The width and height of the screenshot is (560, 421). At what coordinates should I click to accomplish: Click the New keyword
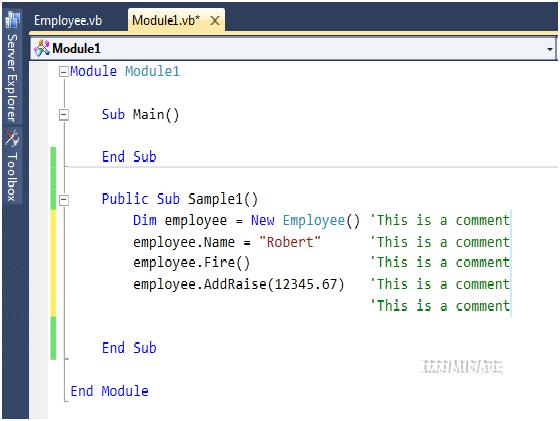(x=262, y=220)
